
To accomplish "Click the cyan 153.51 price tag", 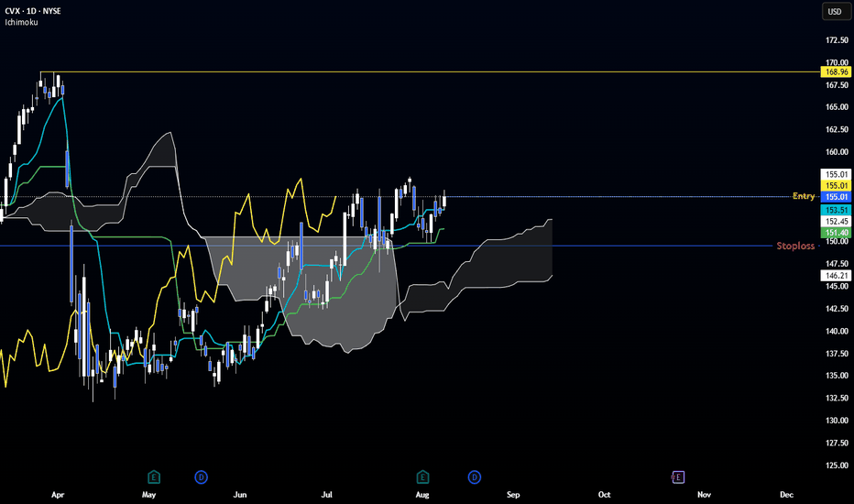I will 836,211.
